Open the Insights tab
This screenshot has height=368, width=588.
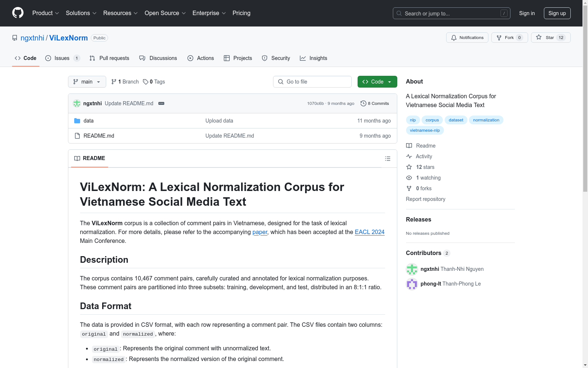(x=313, y=58)
